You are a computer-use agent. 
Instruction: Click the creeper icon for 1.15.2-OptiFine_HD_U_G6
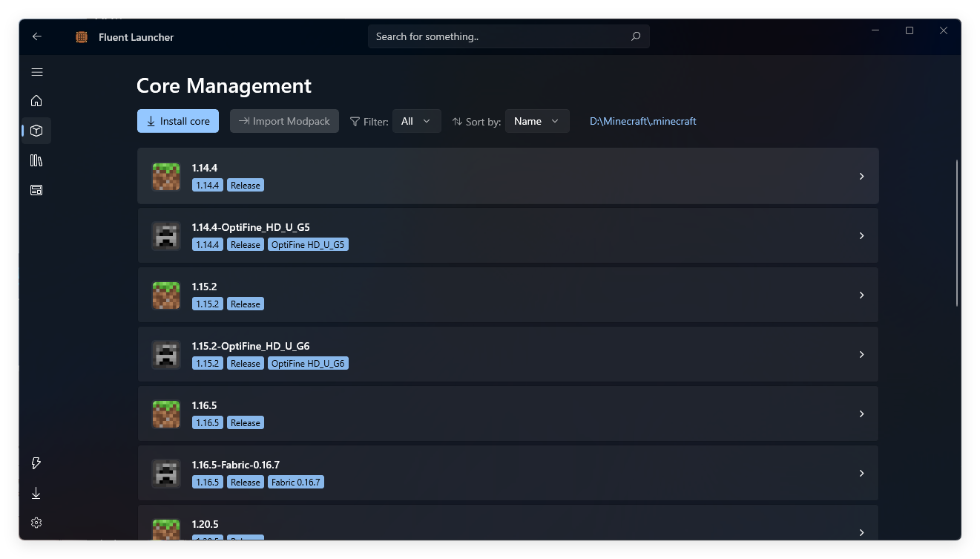pyautogui.click(x=166, y=354)
